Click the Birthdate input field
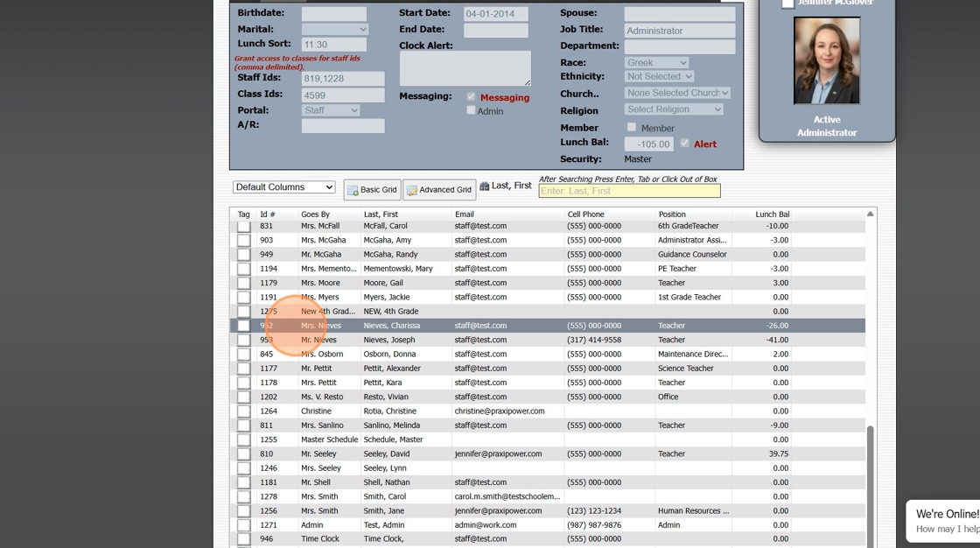 [x=333, y=14]
